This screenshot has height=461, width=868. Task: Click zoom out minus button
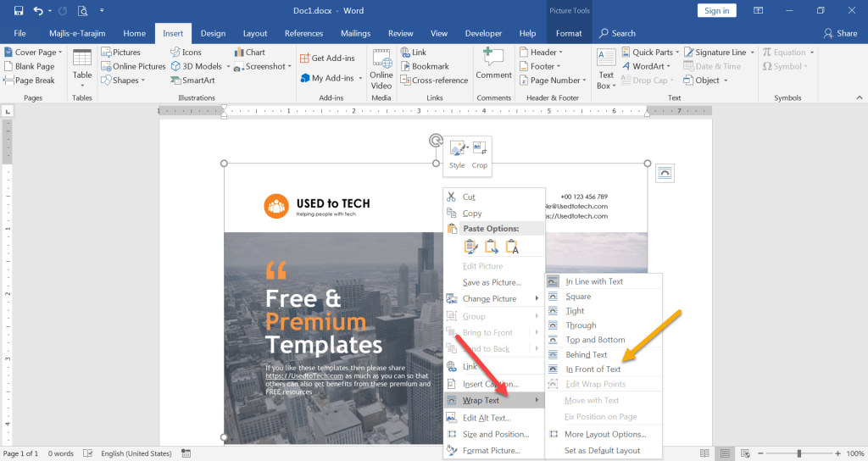pyautogui.click(x=760, y=453)
